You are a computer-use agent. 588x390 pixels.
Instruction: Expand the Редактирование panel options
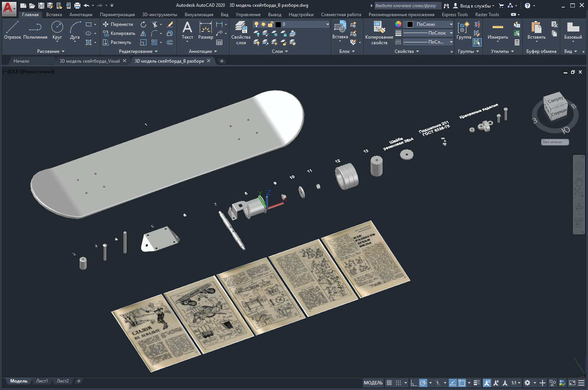(138, 51)
